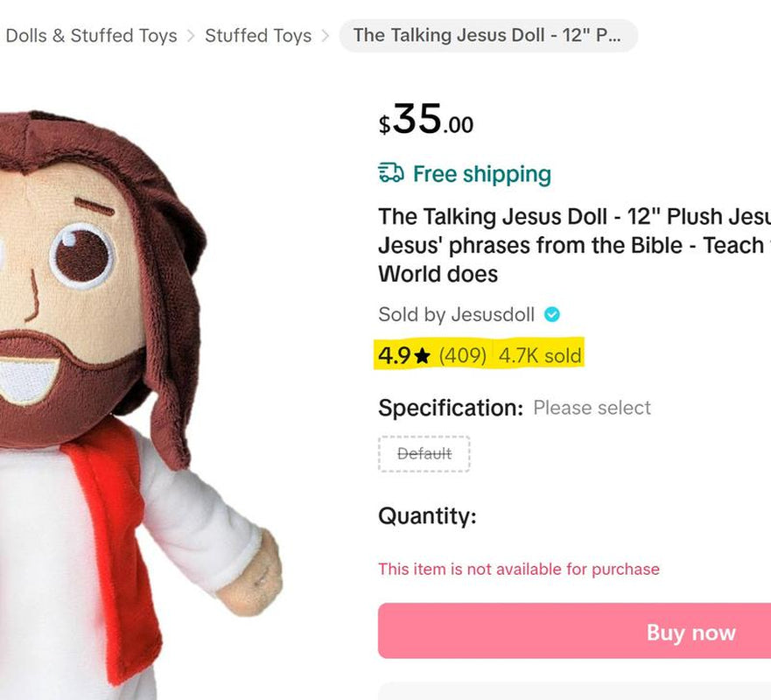Expand the Quantity selector

tap(429, 516)
